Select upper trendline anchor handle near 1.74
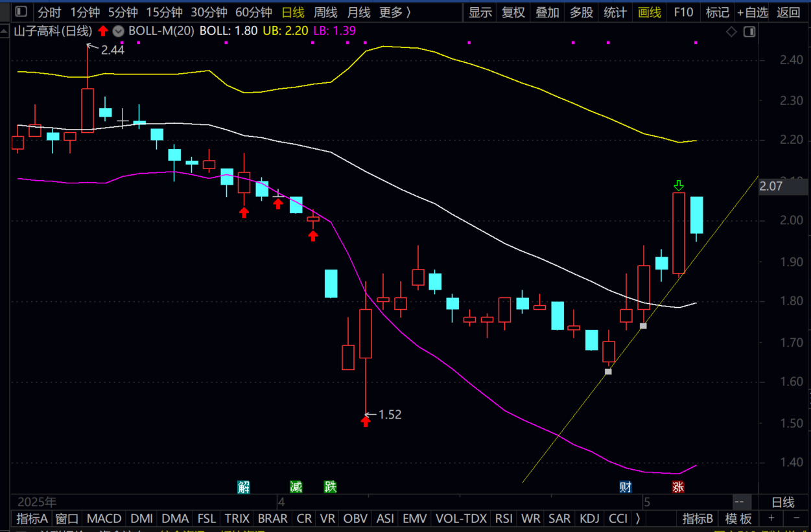This screenshot has width=811, height=532. [643, 325]
